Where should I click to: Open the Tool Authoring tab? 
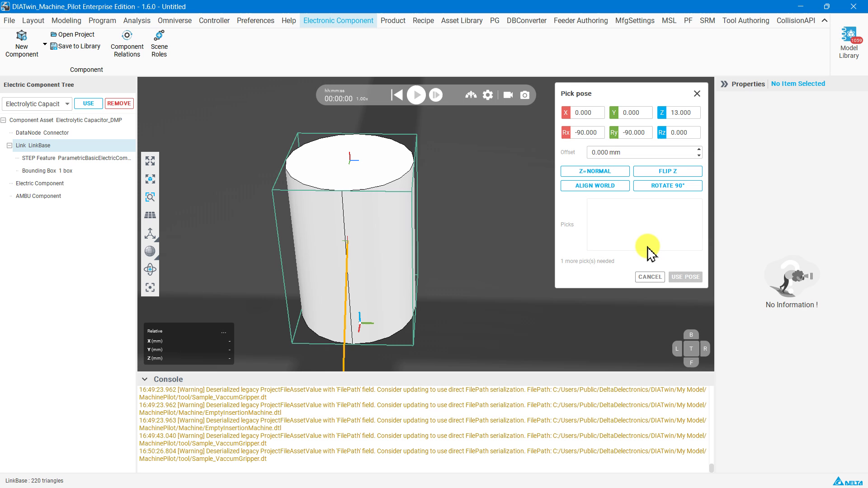click(745, 20)
